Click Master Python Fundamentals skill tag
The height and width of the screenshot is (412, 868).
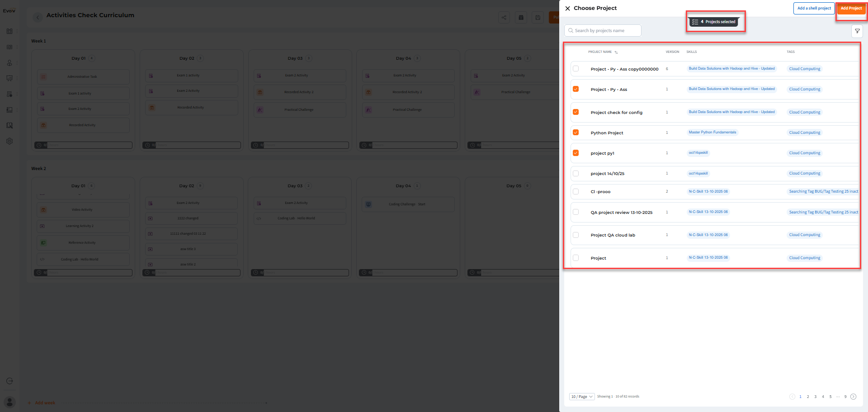point(712,133)
